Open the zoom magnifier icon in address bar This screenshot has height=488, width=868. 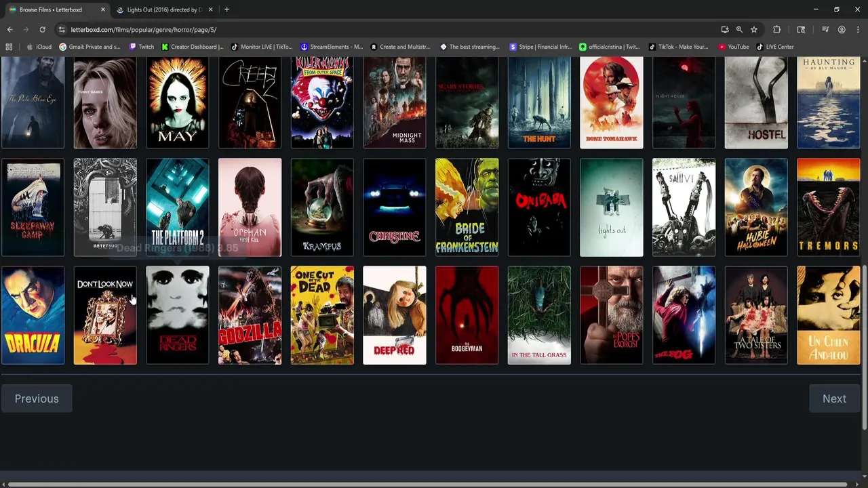pyautogui.click(x=739, y=30)
